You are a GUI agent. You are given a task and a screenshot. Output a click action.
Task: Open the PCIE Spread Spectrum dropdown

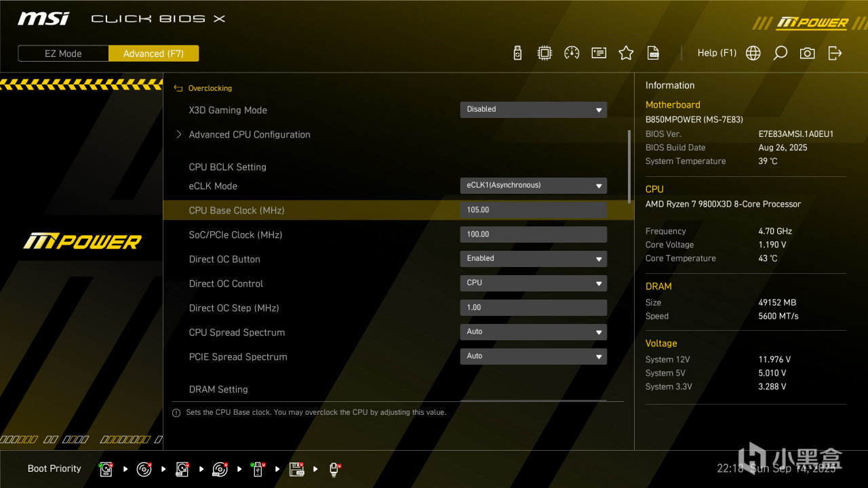tap(533, 356)
